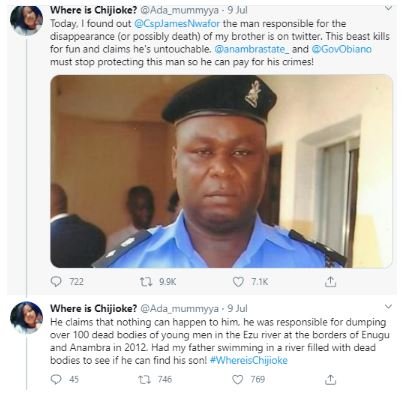This screenshot has height=396, width=403.
Task: Open the first tweet's chevron options menu
Action: (x=388, y=9)
